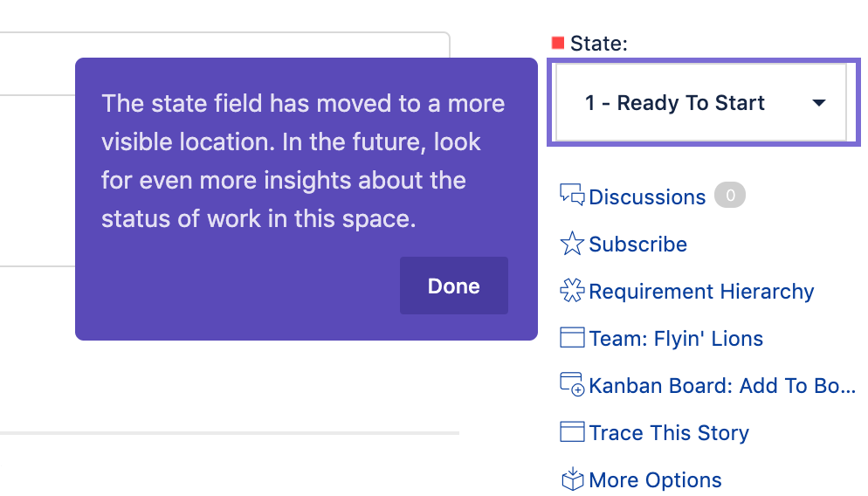Click the Subscribe star icon
This screenshot has height=496, width=868.
[x=572, y=244]
